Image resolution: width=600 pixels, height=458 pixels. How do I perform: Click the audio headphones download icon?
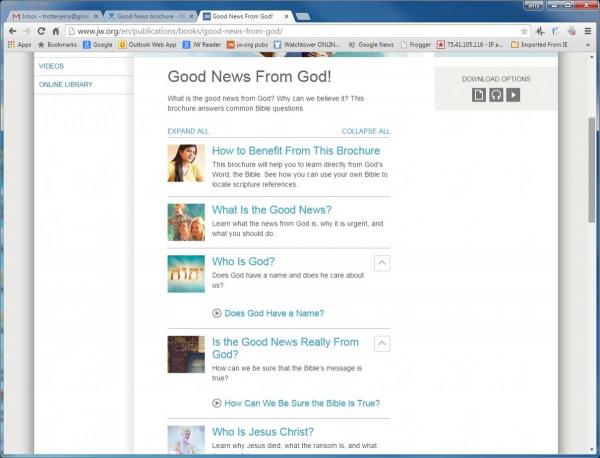(496, 95)
